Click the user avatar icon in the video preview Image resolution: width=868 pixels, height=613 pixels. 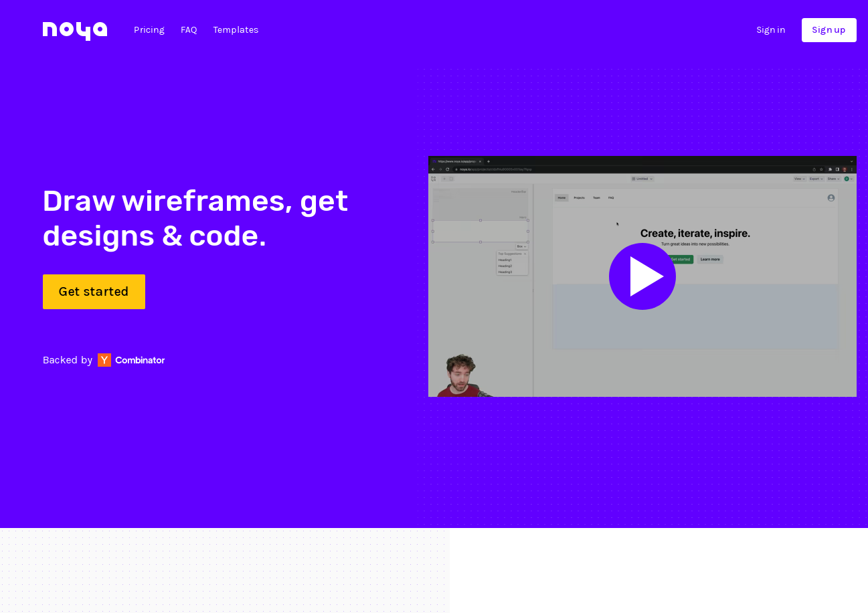click(x=831, y=198)
